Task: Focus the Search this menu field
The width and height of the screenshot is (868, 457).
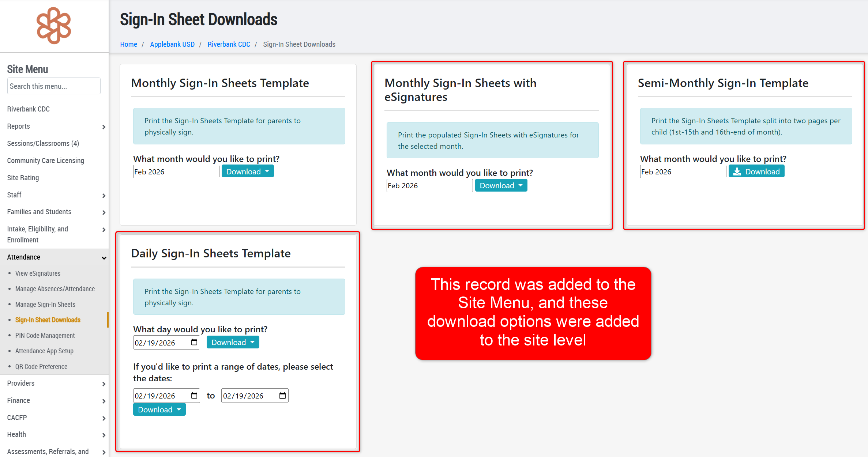Action: [x=54, y=86]
